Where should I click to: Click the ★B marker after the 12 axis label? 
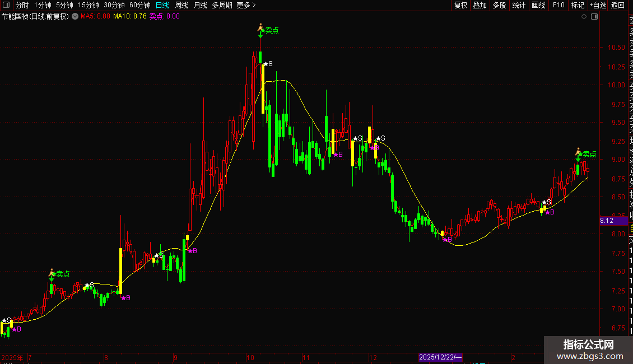[374, 148]
